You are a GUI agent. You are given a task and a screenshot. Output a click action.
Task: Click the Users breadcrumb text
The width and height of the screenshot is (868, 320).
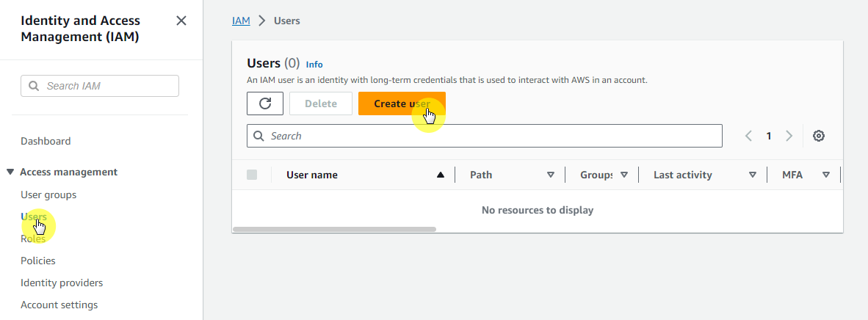click(286, 21)
